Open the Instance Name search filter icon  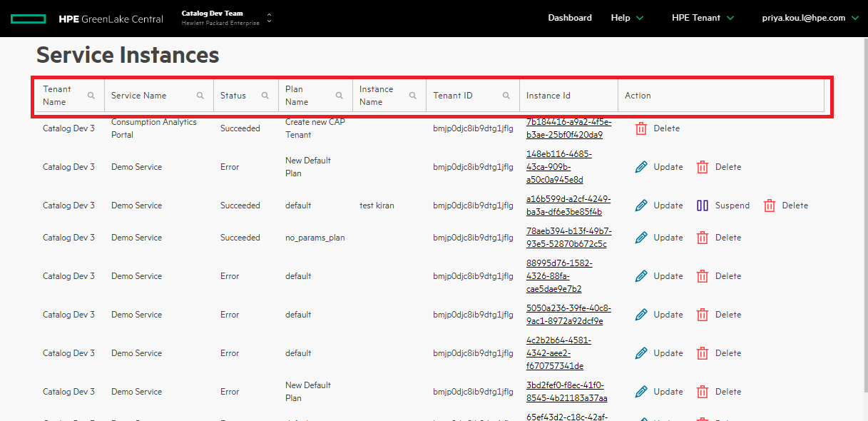[x=412, y=94]
